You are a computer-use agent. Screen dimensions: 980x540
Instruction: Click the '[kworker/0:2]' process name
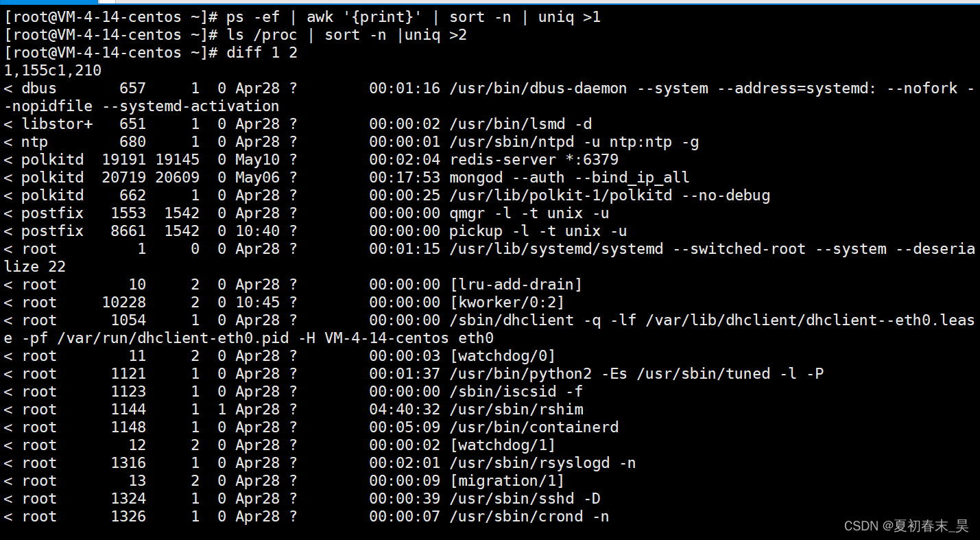click(507, 302)
